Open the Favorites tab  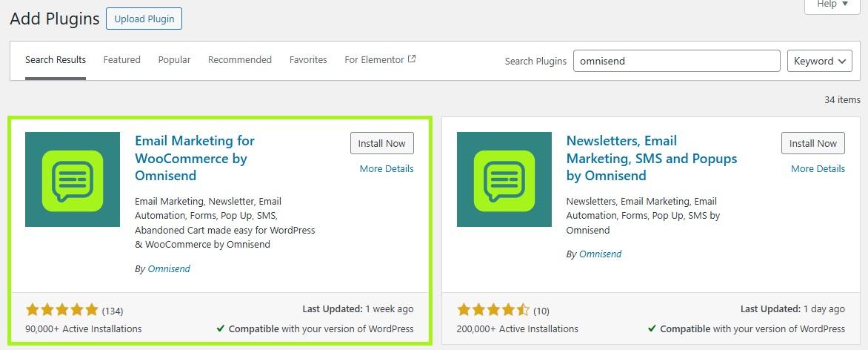coord(308,60)
